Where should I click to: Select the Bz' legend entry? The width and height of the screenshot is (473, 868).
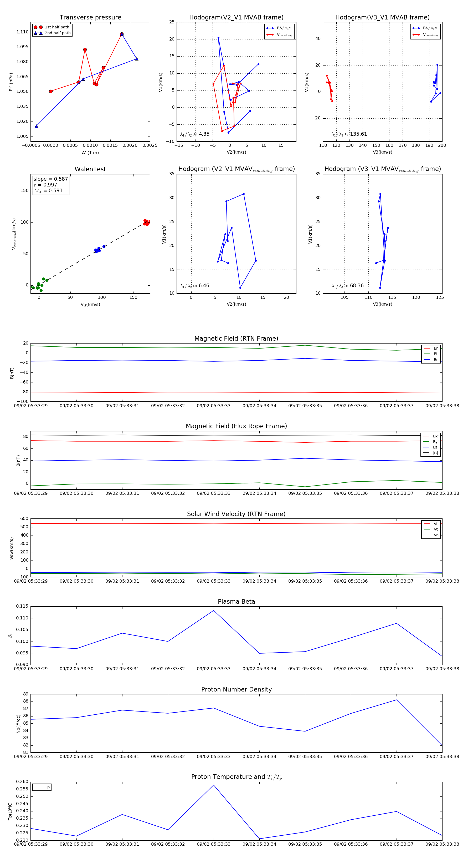point(431,447)
